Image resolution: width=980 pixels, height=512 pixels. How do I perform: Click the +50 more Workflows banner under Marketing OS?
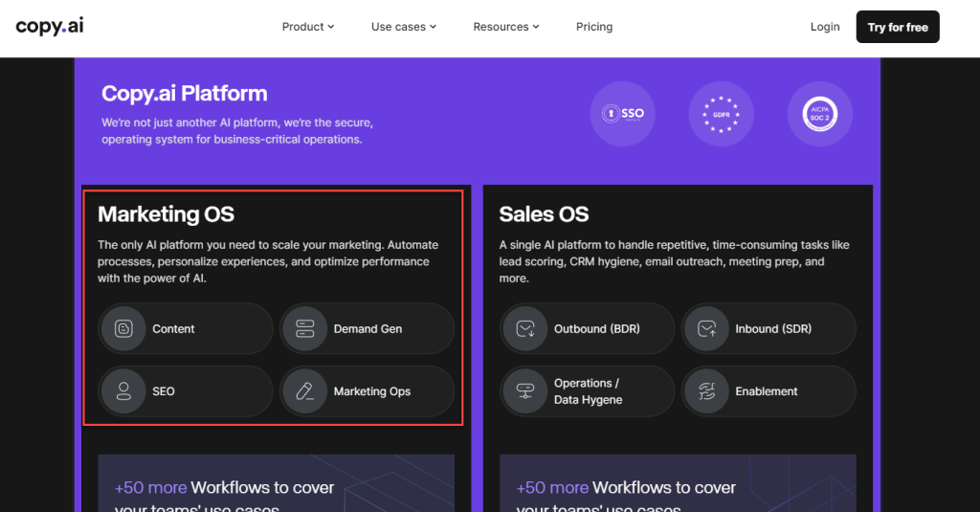276,483
